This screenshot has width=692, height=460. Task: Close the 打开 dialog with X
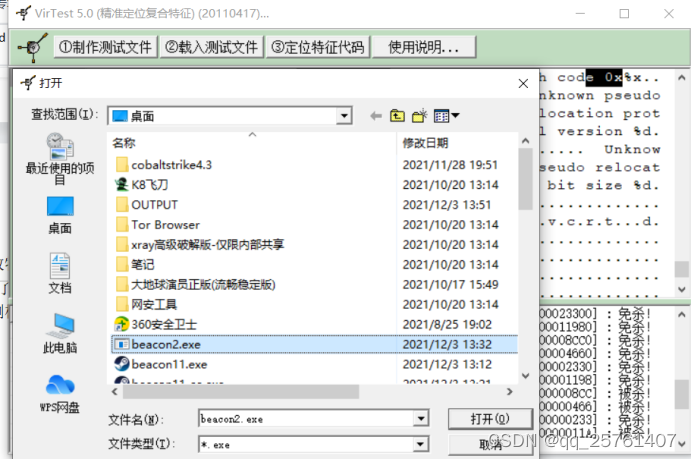(523, 83)
